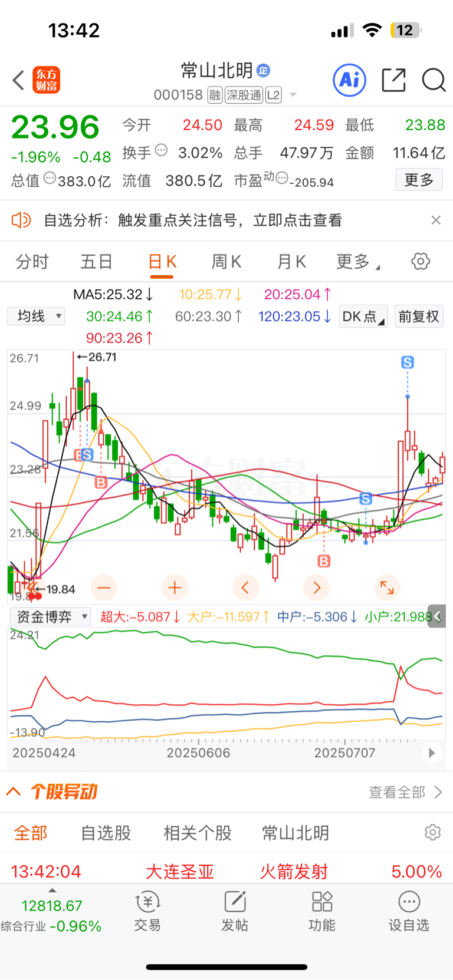Open 大连圣亚 in alert row
453x980 pixels.
(x=180, y=872)
